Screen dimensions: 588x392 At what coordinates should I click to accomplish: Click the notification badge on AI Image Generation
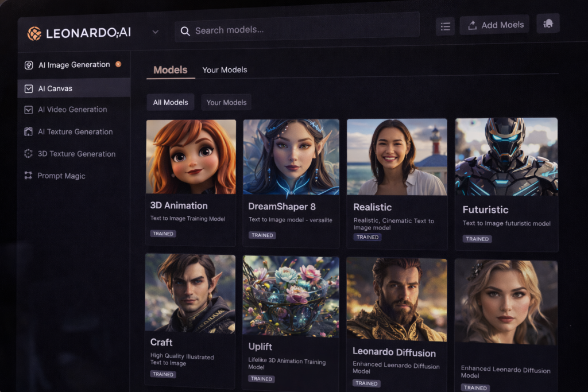[x=118, y=64]
